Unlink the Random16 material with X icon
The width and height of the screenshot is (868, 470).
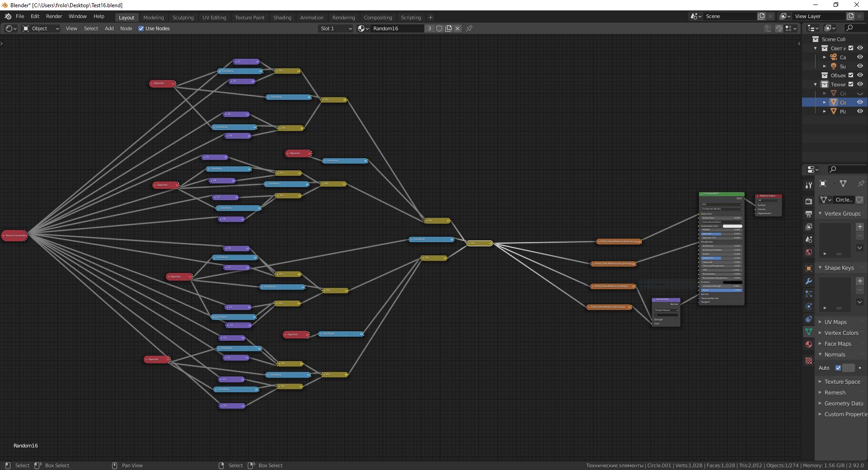coord(458,28)
